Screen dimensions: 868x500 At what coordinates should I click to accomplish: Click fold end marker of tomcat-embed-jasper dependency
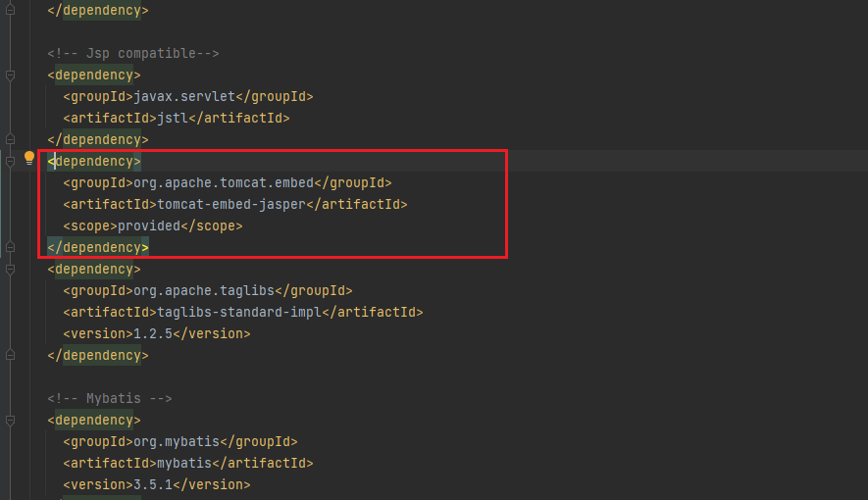[10, 247]
